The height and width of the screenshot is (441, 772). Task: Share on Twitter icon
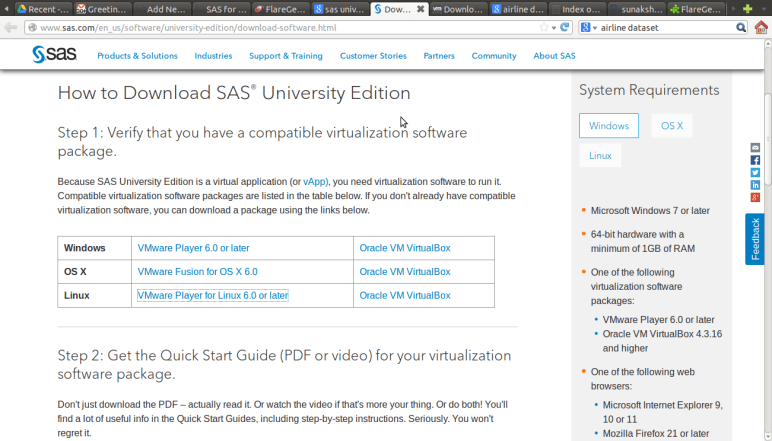755,173
